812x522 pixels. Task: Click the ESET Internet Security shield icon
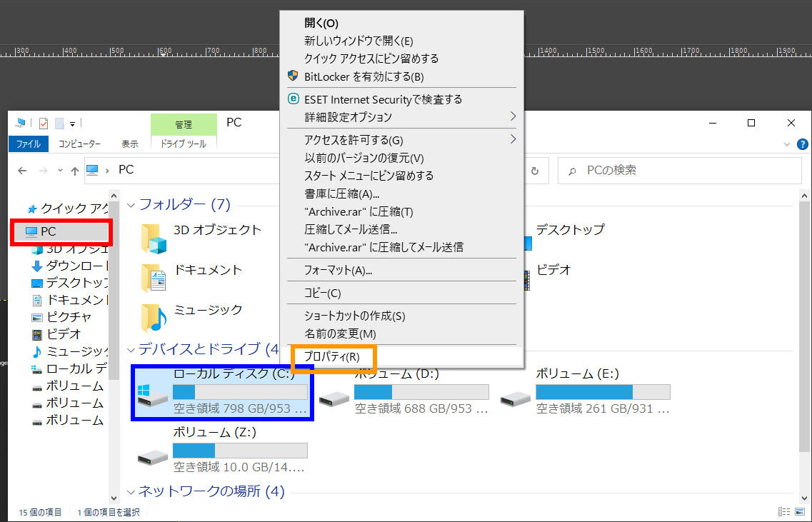point(294,99)
